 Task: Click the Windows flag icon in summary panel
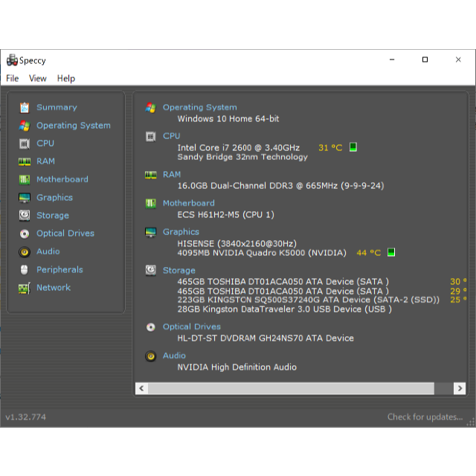click(151, 107)
